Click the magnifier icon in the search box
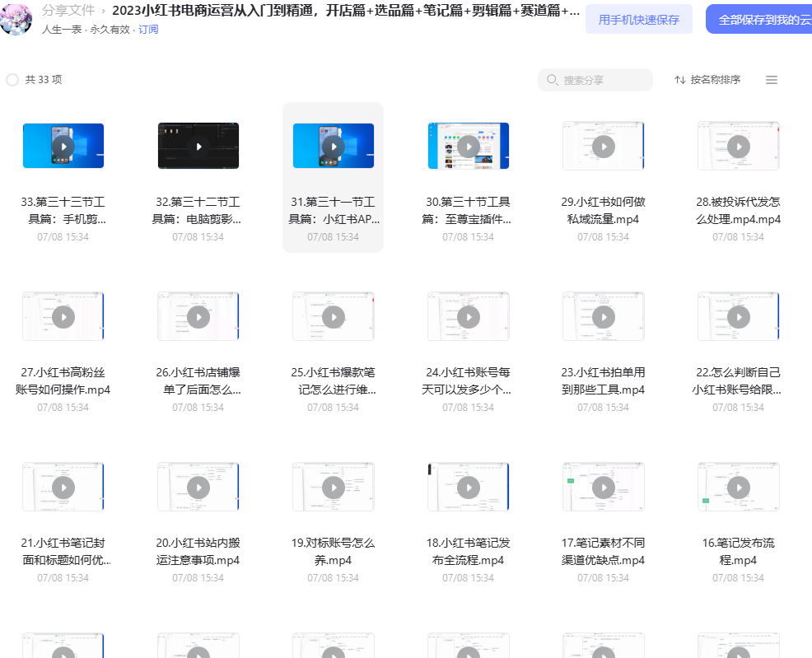Viewport: 812px width, 658px height. coord(552,80)
